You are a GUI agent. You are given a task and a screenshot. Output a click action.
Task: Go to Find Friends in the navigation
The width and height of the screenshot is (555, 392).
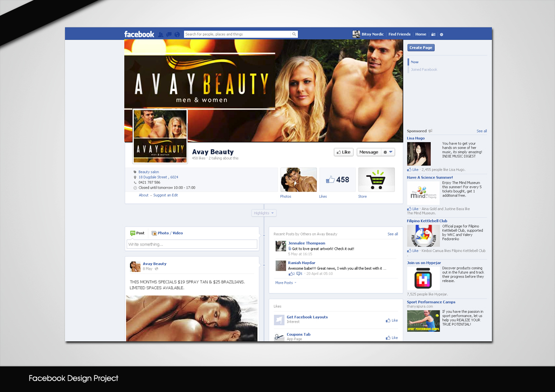(x=399, y=34)
